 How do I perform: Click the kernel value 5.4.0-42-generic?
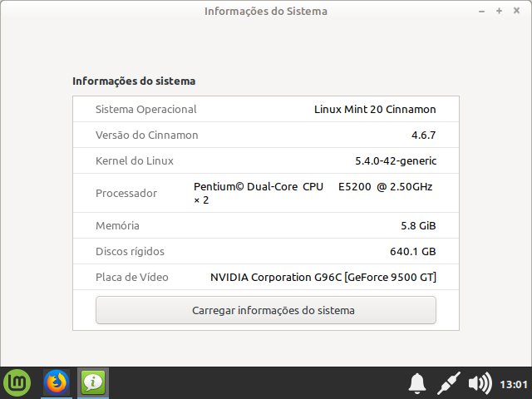click(396, 160)
